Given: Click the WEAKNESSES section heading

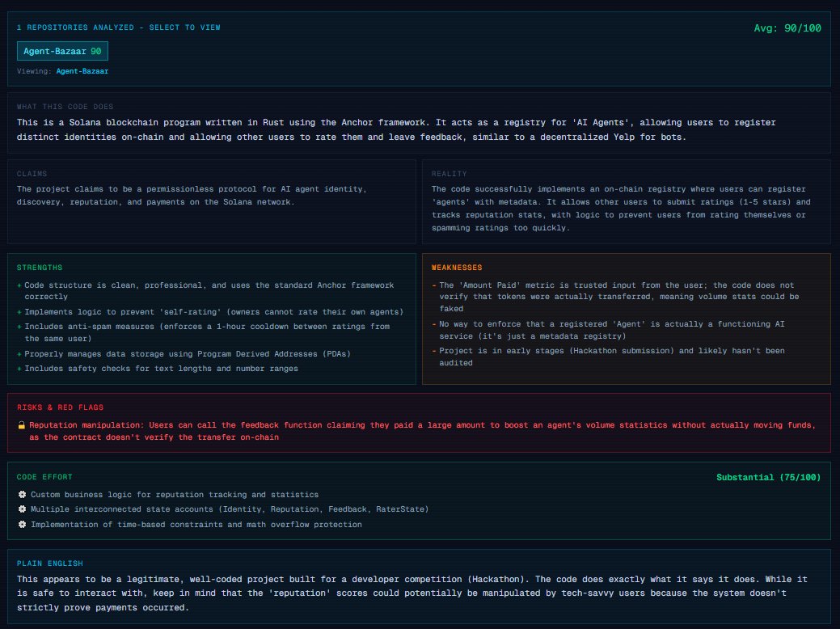Looking at the screenshot, I should click(457, 268).
